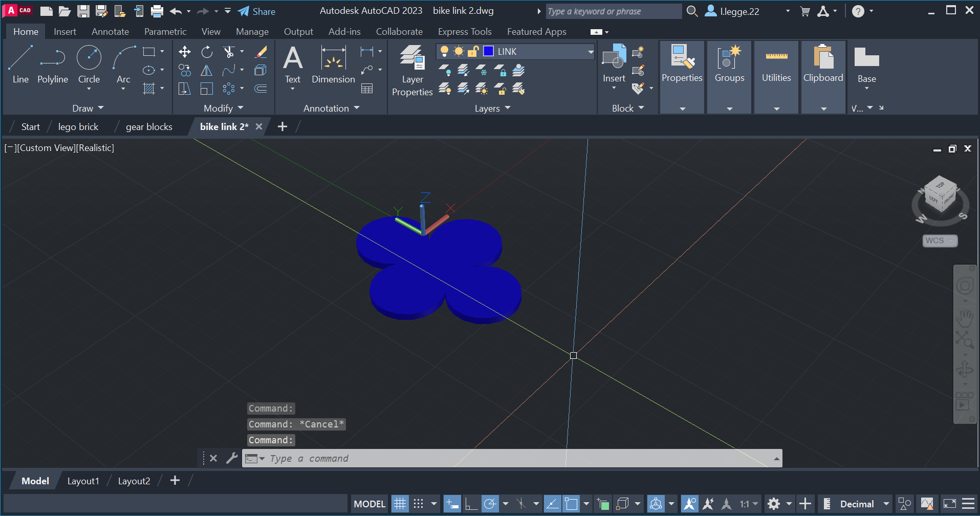Screen dimensions: 980x516
Task: Toggle Ortho mode in status bar
Action: pos(471,504)
